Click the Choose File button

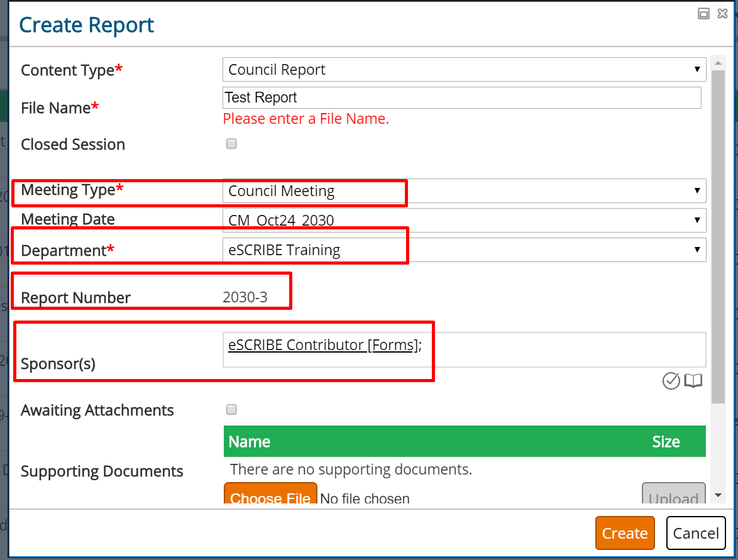pos(270,493)
